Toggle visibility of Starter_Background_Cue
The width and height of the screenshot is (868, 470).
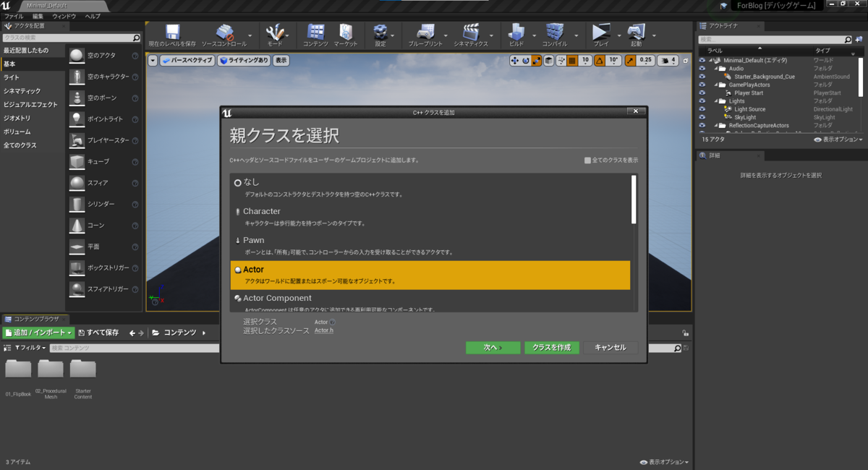pos(702,77)
